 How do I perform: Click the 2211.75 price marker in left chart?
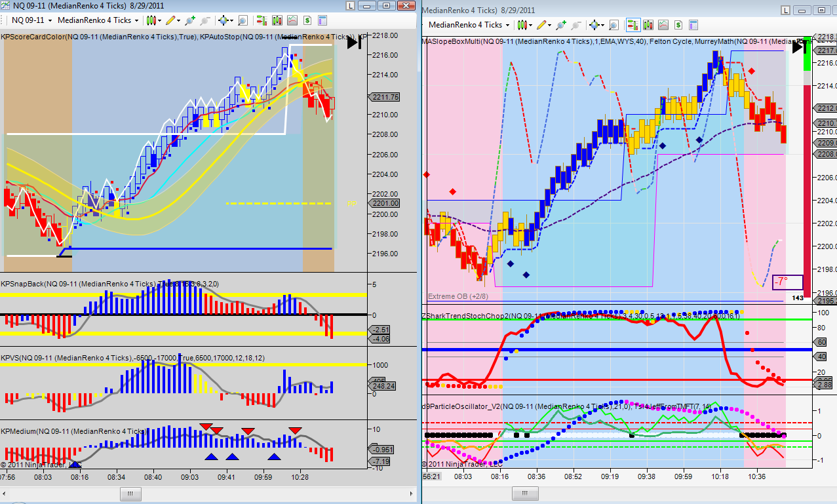click(x=384, y=97)
